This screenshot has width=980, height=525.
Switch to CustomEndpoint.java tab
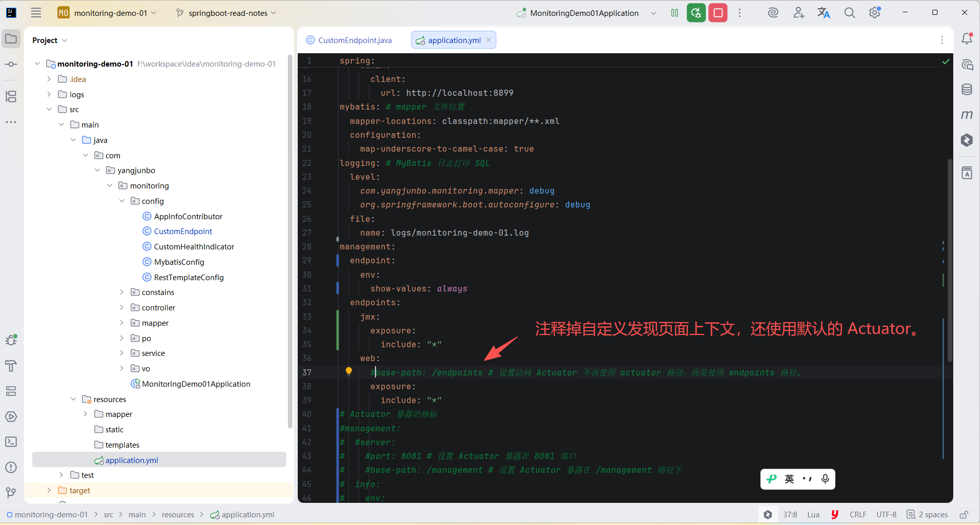click(349, 40)
